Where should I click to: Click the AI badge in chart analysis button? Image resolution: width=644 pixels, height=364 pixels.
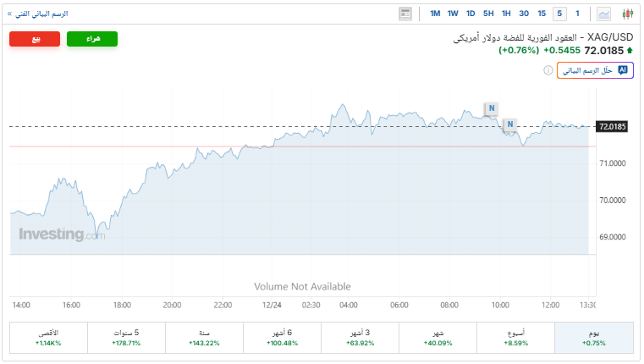(x=623, y=69)
